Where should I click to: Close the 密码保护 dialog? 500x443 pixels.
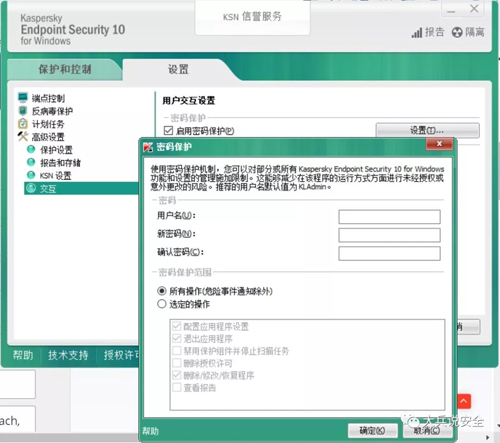(439, 144)
